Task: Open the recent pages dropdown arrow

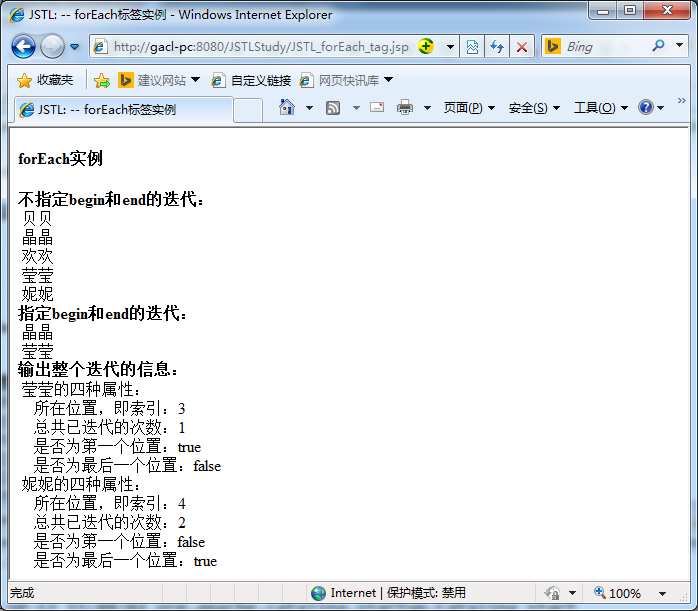Action: (x=75, y=46)
